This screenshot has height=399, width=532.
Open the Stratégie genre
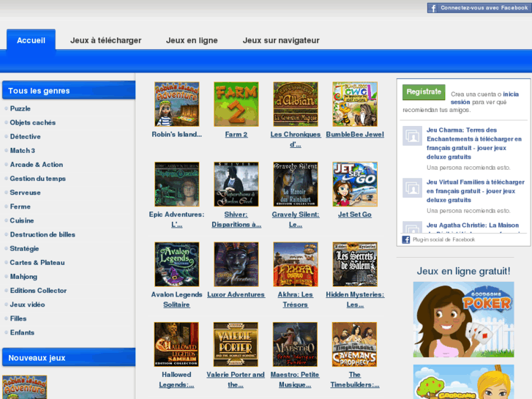24,249
